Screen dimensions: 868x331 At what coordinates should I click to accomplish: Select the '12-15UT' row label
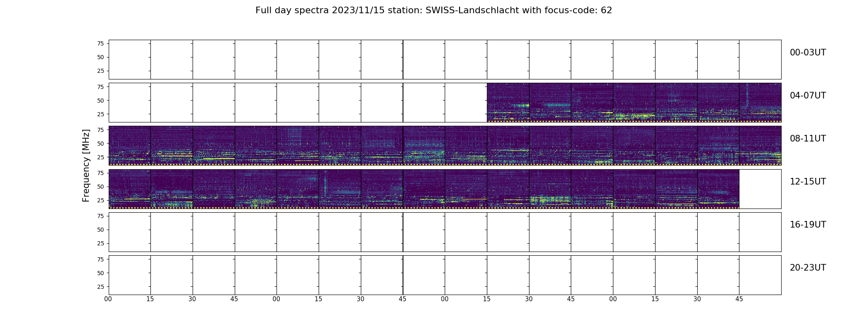808,182
